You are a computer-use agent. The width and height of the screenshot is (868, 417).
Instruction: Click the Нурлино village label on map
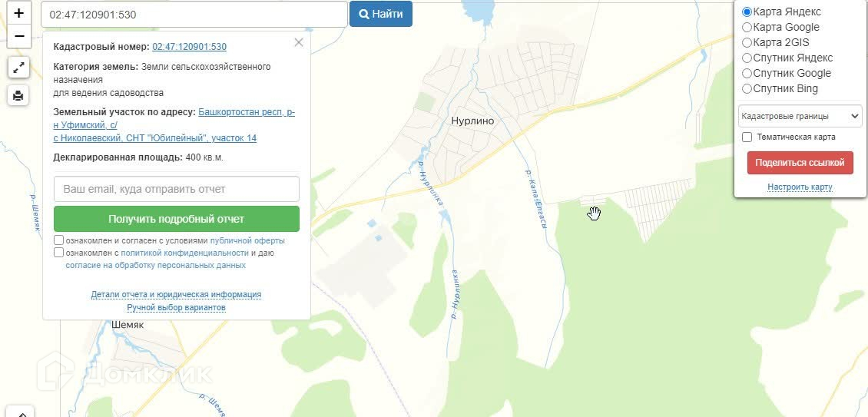click(x=472, y=121)
